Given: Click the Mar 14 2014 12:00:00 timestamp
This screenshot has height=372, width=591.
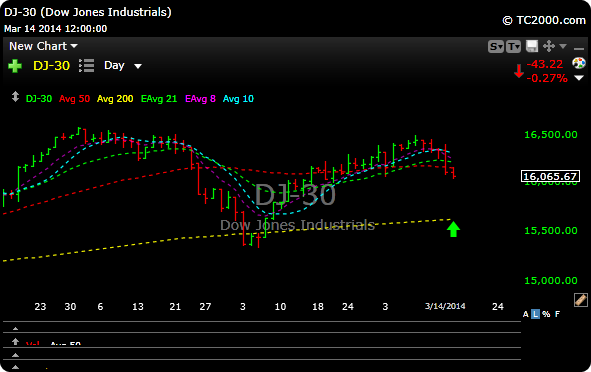Looking at the screenshot, I should click(55, 29).
